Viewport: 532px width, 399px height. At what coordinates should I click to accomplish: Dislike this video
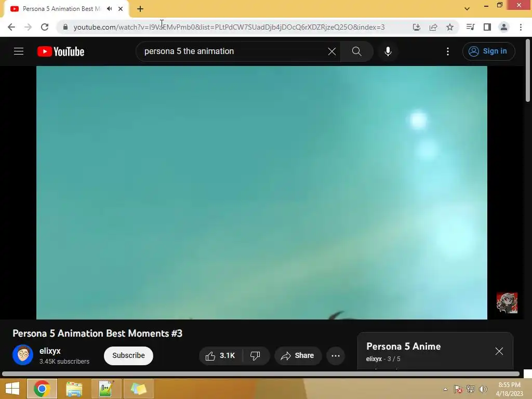click(x=256, y=355)
